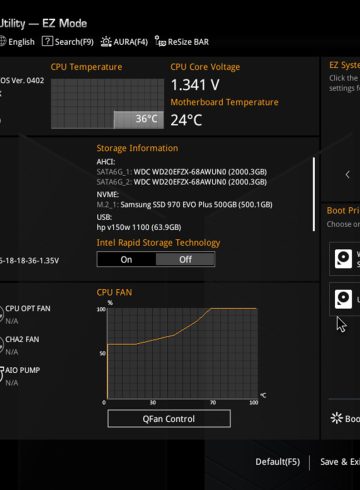The width and height of the screenshot is (360, 490).
Task: Click the Search(F9) question mark icon
Action: (x=47, y=41)
